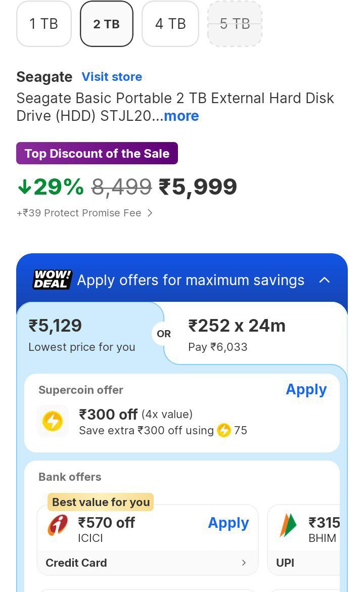The height and width of the screenshot is (592, 364).
Task: Open the Seagate Visit store link
Action: pos(112,77)
